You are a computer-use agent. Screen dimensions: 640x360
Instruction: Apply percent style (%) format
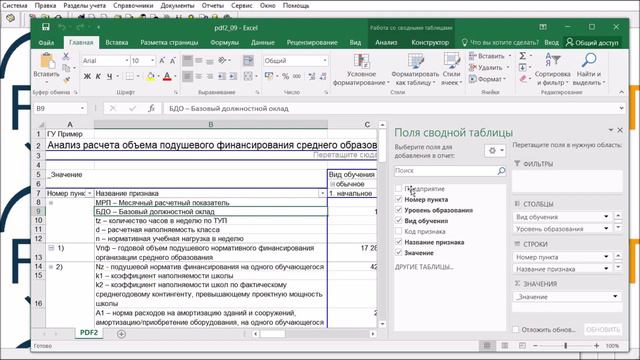(285, 76)
